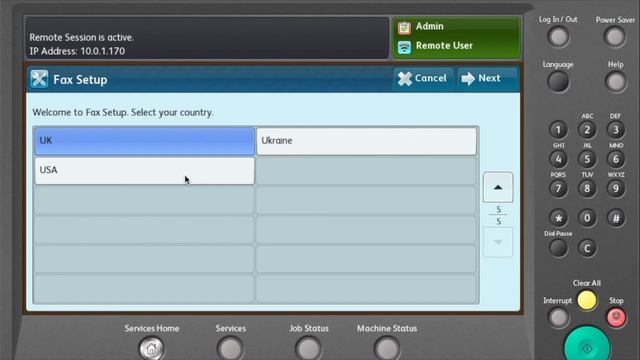Click the 'Admin' user label

[x=429, y=27]
